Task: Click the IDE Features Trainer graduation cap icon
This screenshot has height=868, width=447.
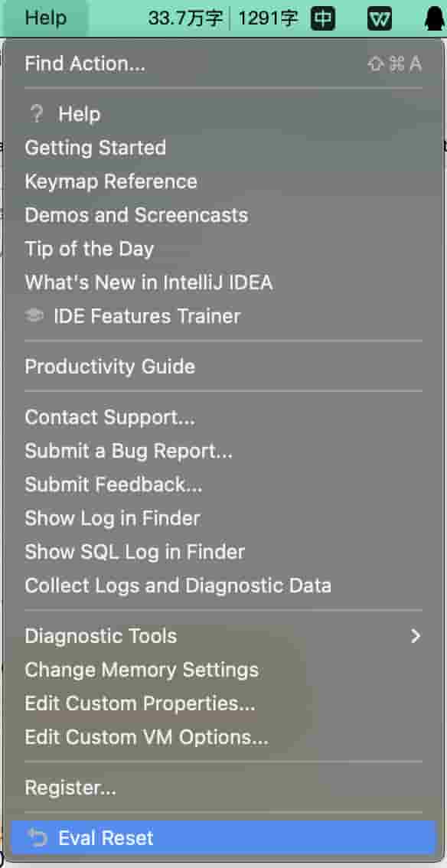Action: 34,317
